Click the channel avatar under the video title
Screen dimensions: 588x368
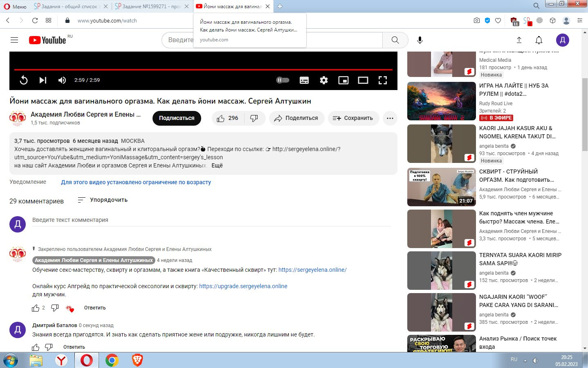coord(18,118)
